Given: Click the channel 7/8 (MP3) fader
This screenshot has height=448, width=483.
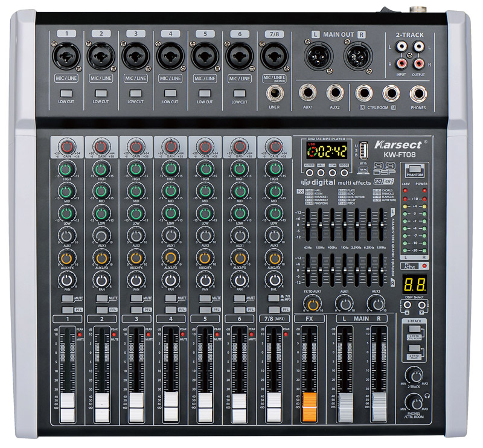Looking at the screenshot, I should 274,407.
